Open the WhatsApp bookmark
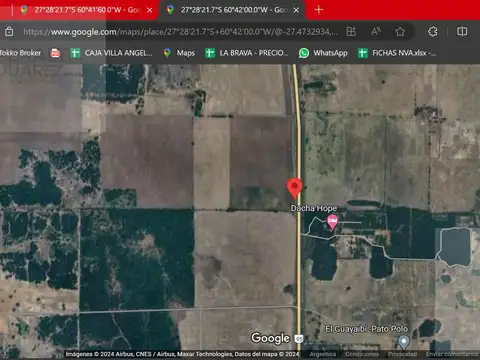The image size is (480, 360). point(323,53)
